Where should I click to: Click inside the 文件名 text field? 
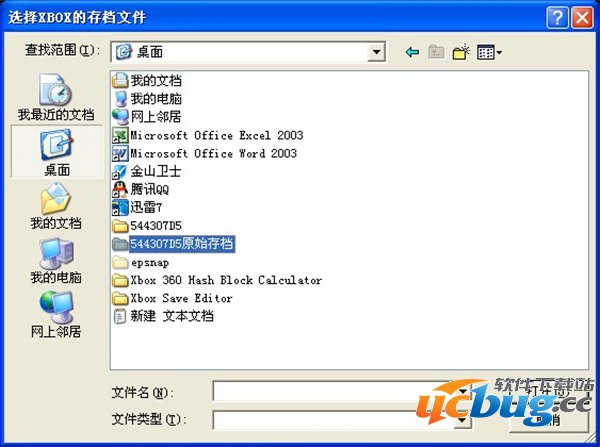coord(332,392)
